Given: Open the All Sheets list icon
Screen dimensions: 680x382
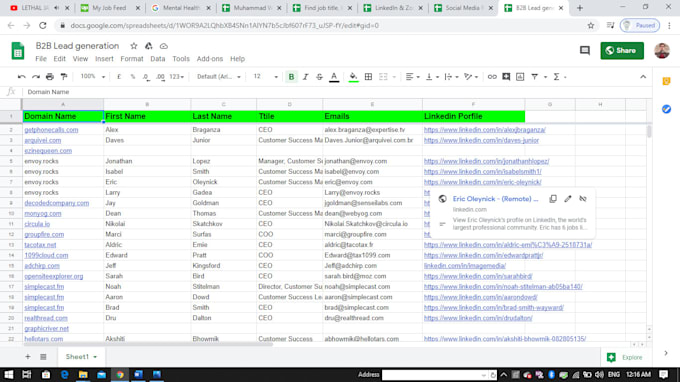Looking at the screenshot, I should point(43,357).
